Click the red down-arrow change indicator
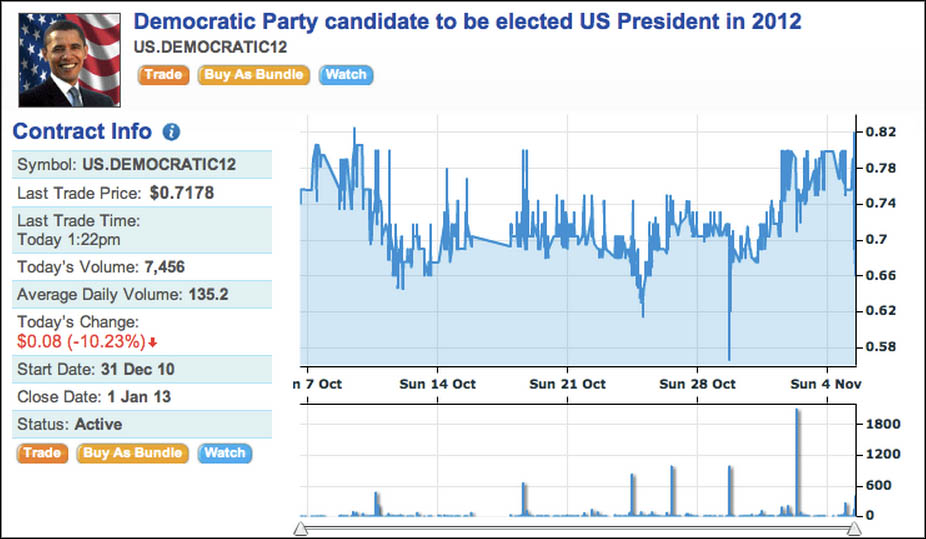Screen dimensions: 926x539 point(153,343)
